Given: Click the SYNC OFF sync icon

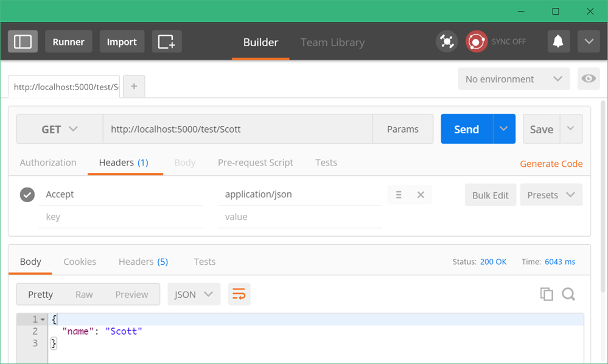Looking at the screenshot, I should [x=477, y=41].
